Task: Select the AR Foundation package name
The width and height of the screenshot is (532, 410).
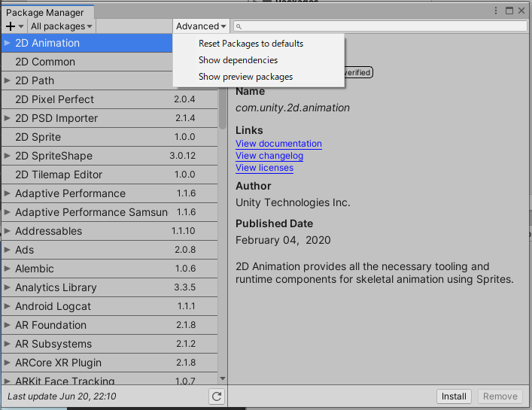Action: tap(51, 325)
